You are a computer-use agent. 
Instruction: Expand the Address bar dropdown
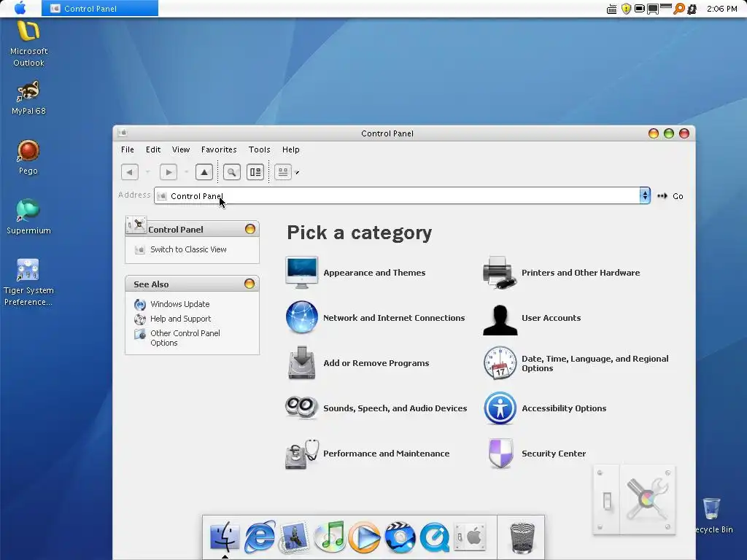click(x=645, y=195)
